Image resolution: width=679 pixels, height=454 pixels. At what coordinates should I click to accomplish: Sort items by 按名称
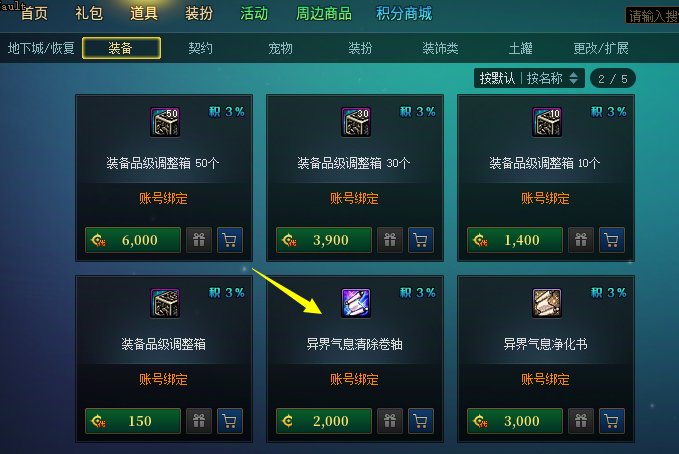click(x=544, y=78)
